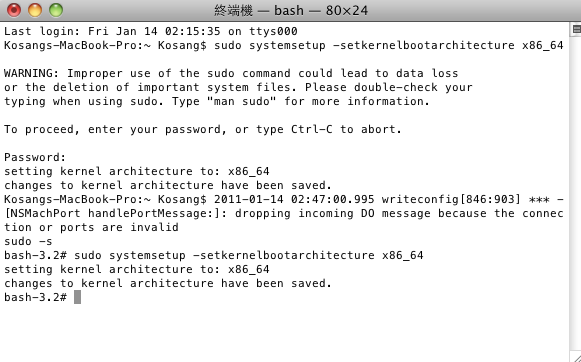
Task: Click the "Ctrl-C to abort" text
Action: [x=346, y=129]
